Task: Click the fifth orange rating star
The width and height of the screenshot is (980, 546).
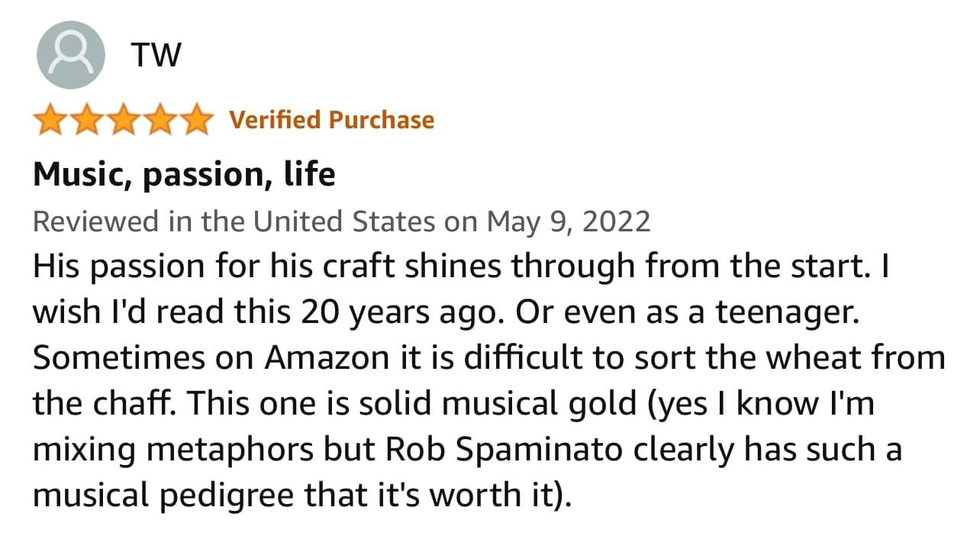Action: (195, 120)
